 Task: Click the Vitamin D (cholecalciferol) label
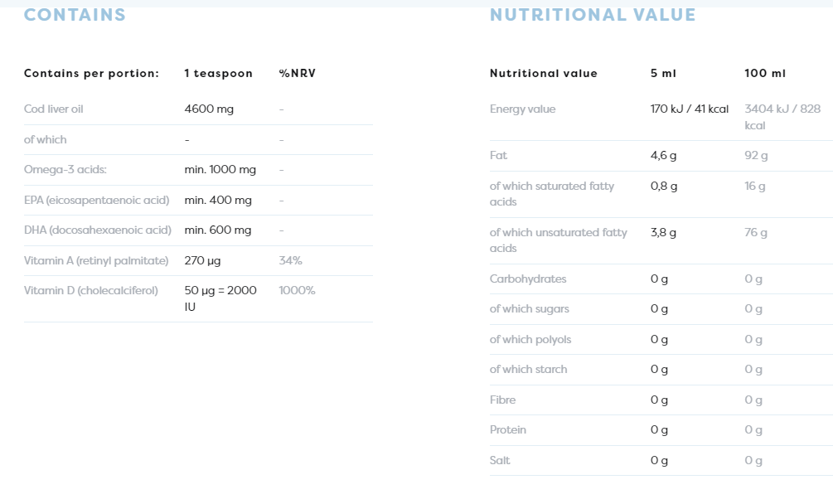(x=91, y=291)
